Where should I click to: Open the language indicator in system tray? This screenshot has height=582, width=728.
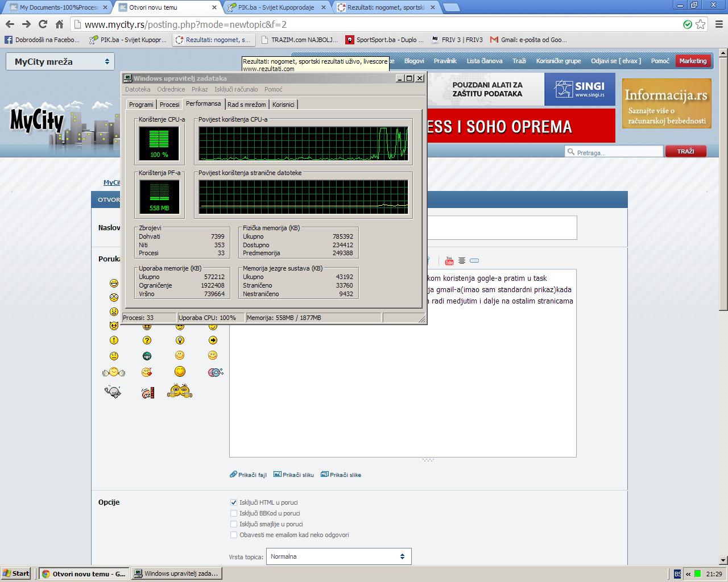pos(677,574)
